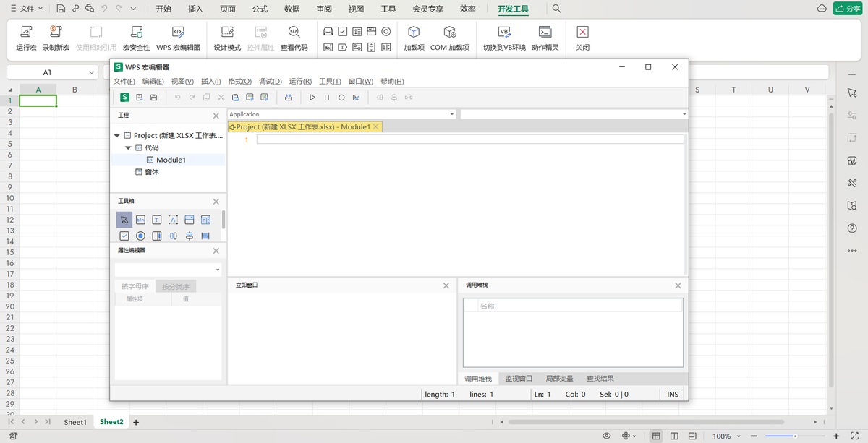Select column B header in spreadsheet
868x443 pixels.
(x=75, y=90)
